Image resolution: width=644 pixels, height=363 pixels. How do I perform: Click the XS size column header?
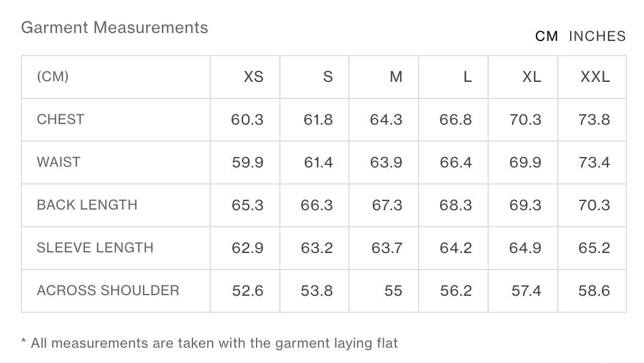coord(254,77)
